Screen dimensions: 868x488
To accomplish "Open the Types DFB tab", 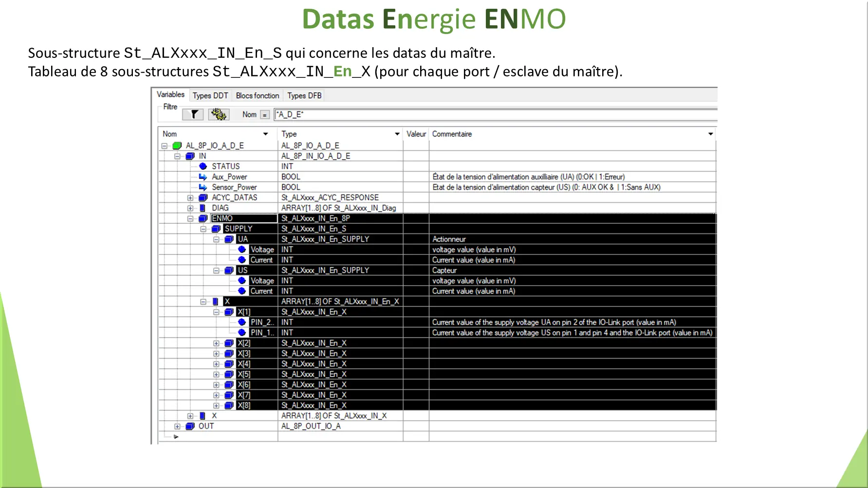I will pyautogui.click(x=304, y=96).
